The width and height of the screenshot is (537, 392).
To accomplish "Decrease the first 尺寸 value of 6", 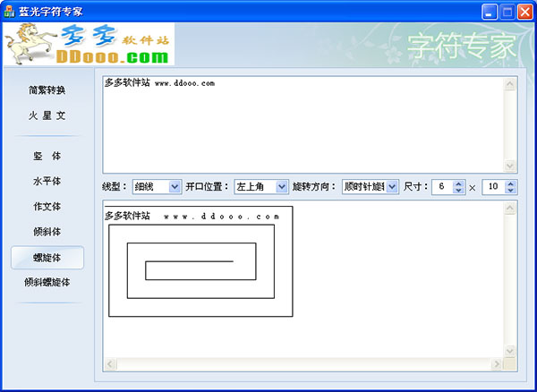I will pyautogui.click(x=458, y=191).
